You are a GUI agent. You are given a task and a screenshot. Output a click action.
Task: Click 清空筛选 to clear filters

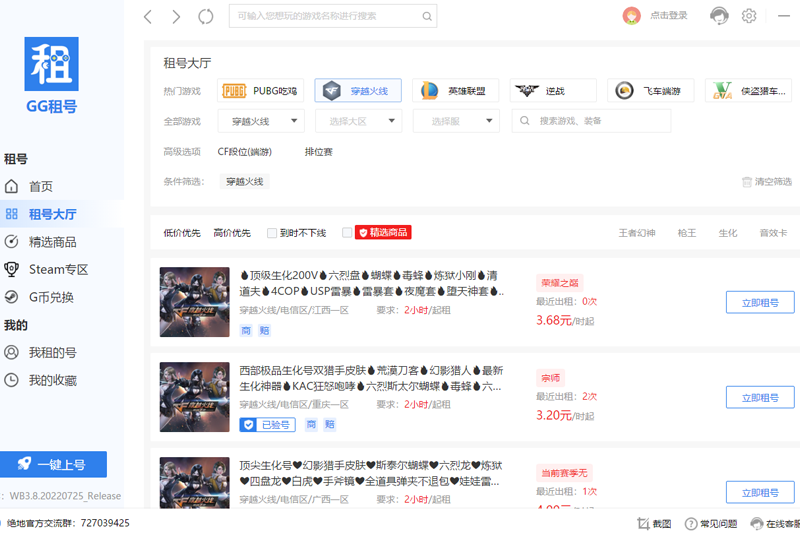(x=766, y=182)
